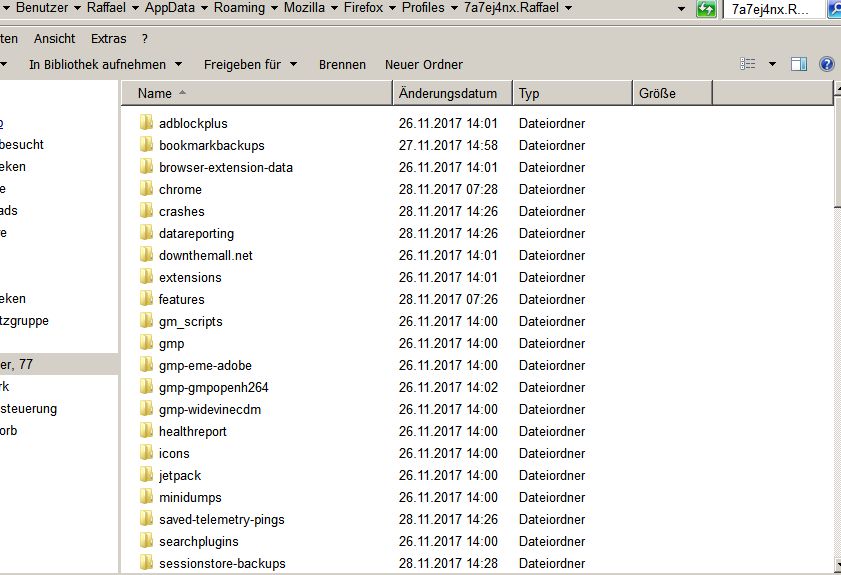Click the date 28.11.2017 07:28
This screenshot has width=841, height=575.
(448, 189)
